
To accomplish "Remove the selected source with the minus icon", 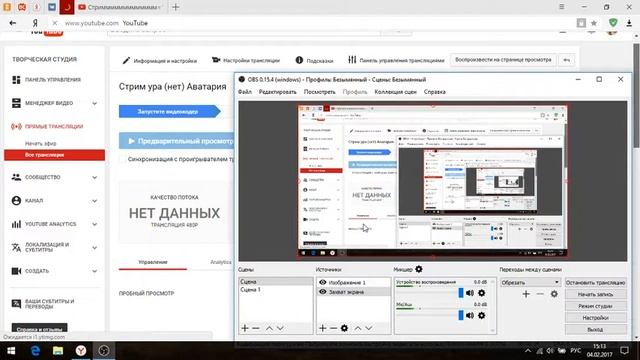I will [333, 328].
